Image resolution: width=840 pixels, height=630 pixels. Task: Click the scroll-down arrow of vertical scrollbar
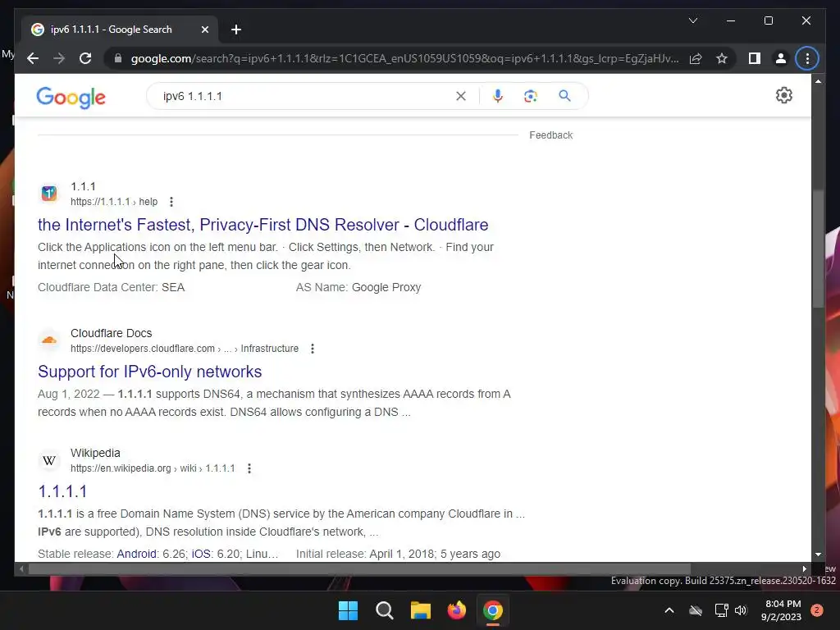(818, 555)
